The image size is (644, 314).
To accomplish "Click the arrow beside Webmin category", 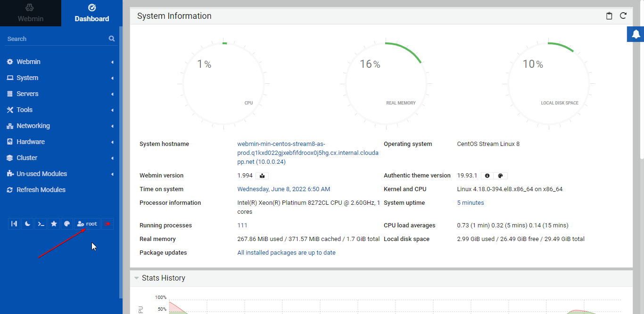I will coord(112,62).
